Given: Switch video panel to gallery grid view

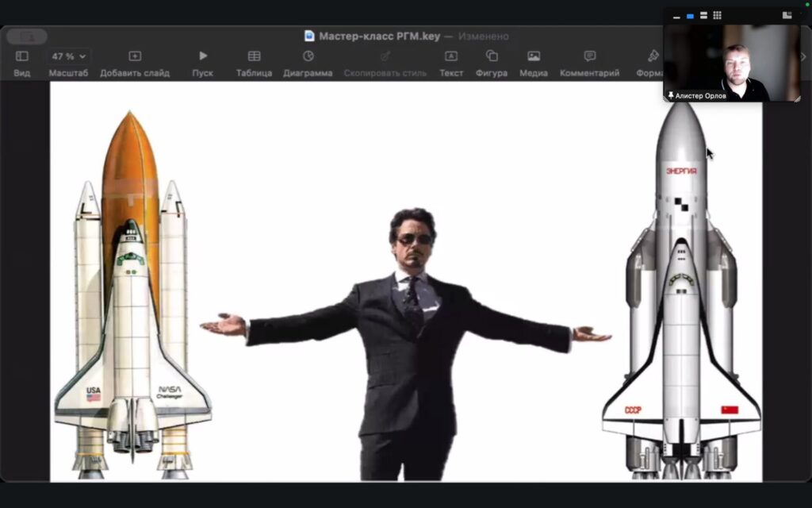Looking at the screenshot, I should click(717, 16).
